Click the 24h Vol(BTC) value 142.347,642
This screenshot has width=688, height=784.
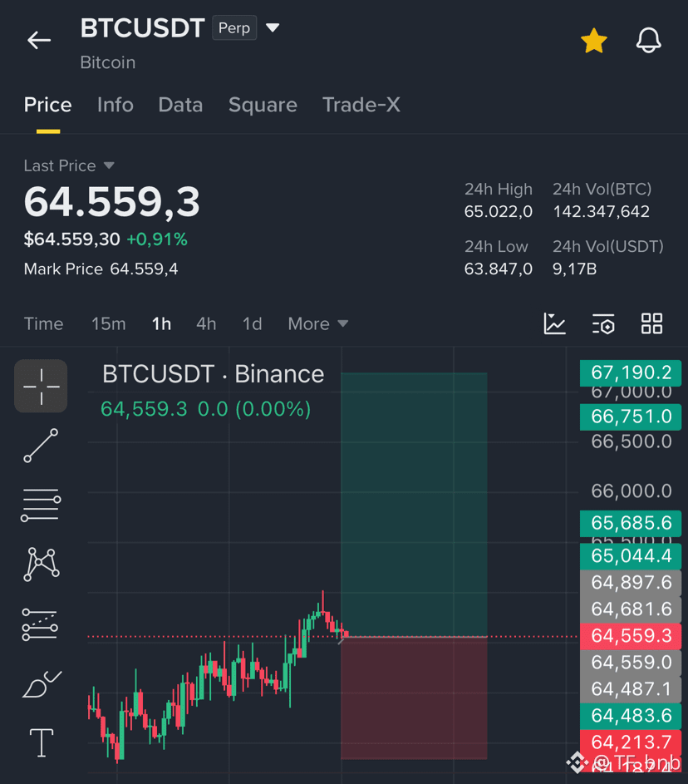click(601, 211)
